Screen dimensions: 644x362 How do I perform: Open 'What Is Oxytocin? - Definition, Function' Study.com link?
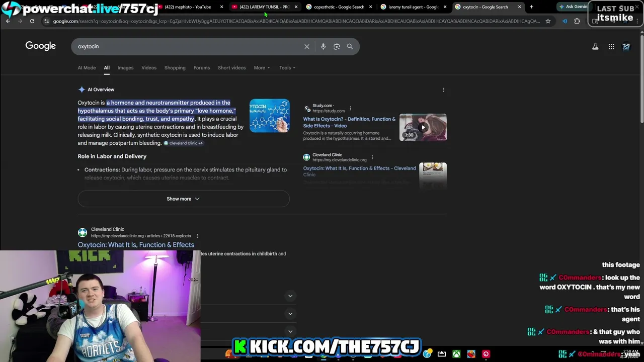[x=349, y=122]
